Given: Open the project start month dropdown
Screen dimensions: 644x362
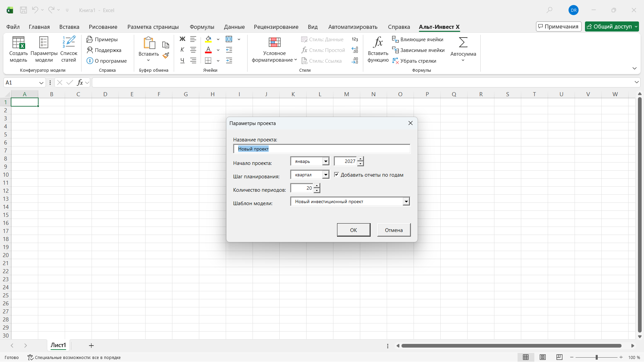Looking at the screenshot, I should pyautogui.click(x=325, y=162).
